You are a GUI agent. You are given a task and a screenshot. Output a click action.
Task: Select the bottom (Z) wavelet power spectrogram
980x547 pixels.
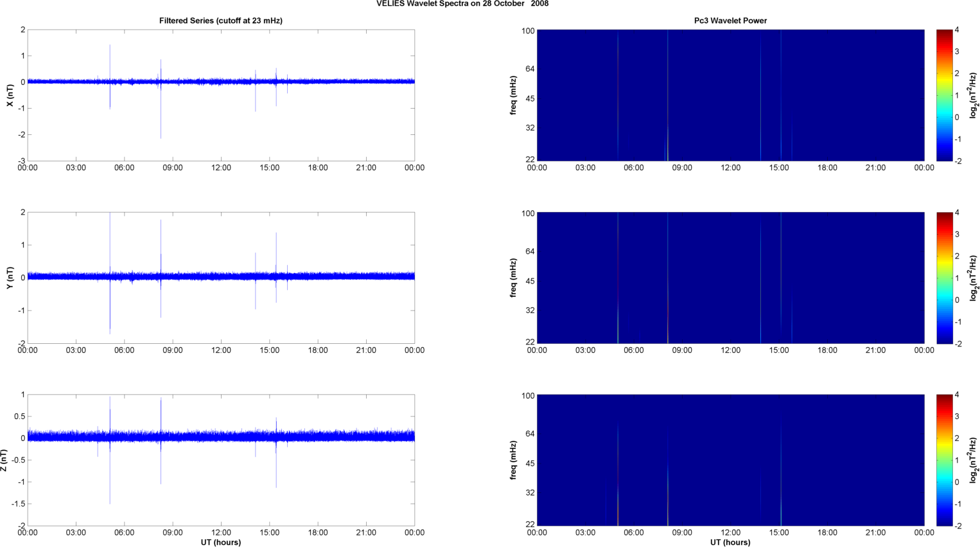pos(730,460)
